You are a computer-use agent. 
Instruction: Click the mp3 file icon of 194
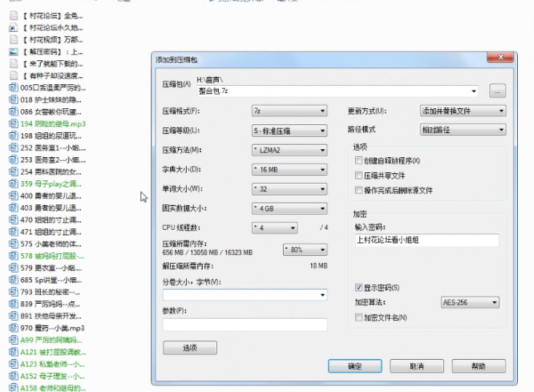pyautogui.click(x=13, y=124)
